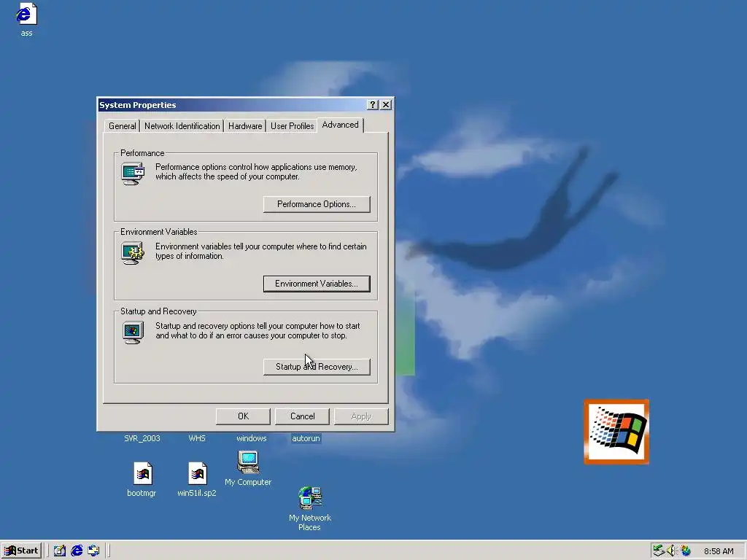747x560 pixels.
Task: Confirm with the OK button
Action: [x=243, y=416]
